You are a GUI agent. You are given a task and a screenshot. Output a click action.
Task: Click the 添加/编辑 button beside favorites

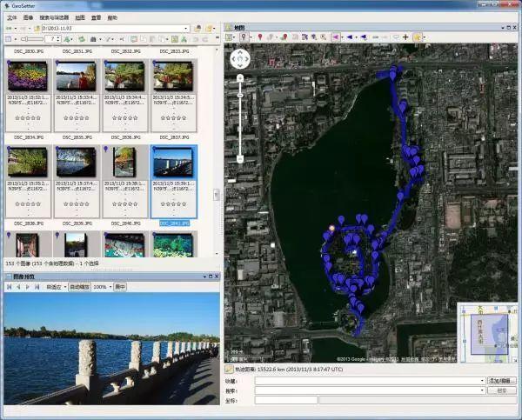pos(503,381)
